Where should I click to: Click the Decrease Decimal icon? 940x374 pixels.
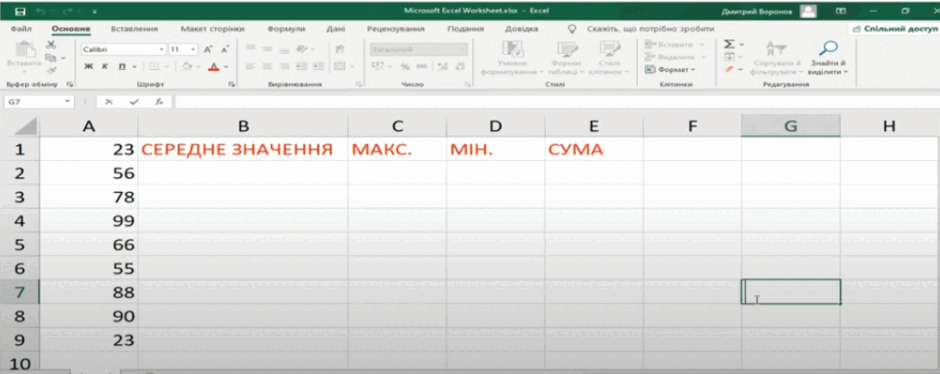click(459, 67)
